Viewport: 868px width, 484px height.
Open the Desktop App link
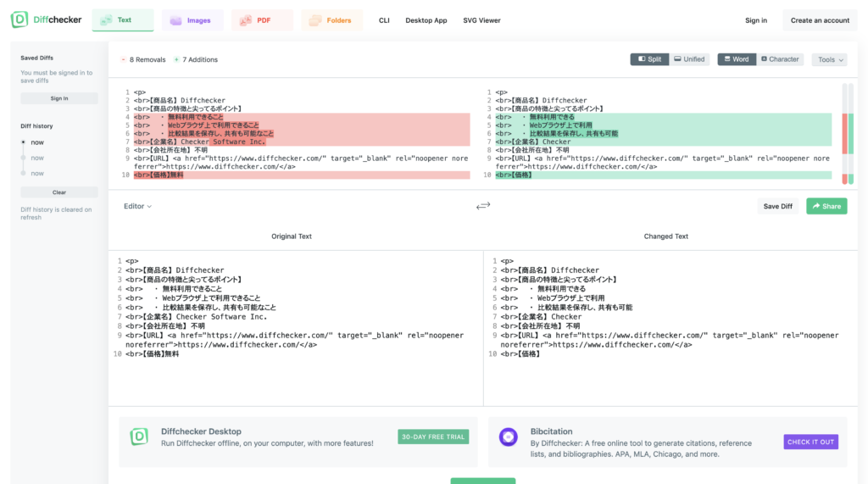tap(426, 20)
